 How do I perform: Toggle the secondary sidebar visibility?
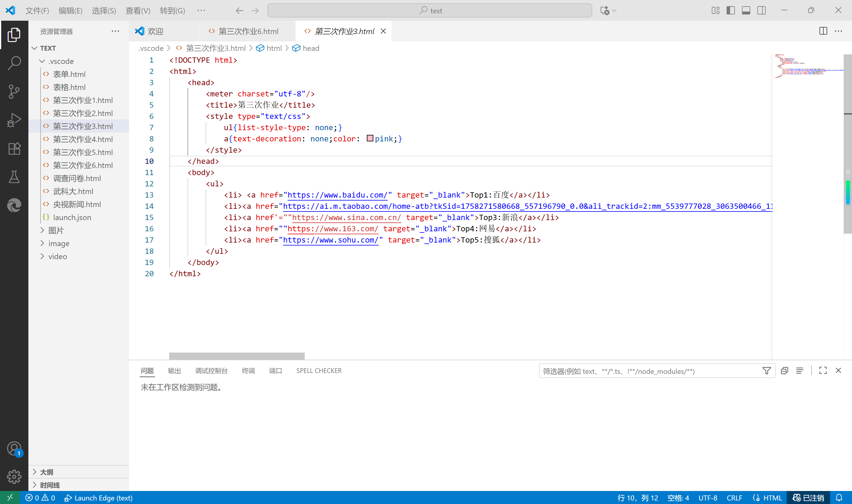click(x=761, y=11)
